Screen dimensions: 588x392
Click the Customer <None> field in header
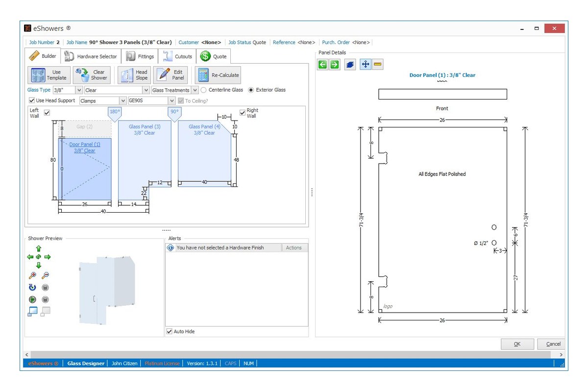tap(200, 43)
